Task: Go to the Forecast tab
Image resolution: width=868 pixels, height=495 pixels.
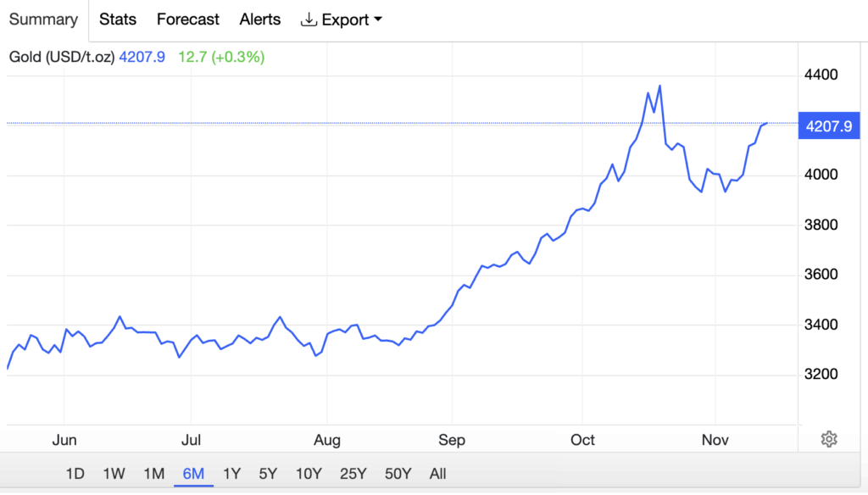Action: pos(188,19)
